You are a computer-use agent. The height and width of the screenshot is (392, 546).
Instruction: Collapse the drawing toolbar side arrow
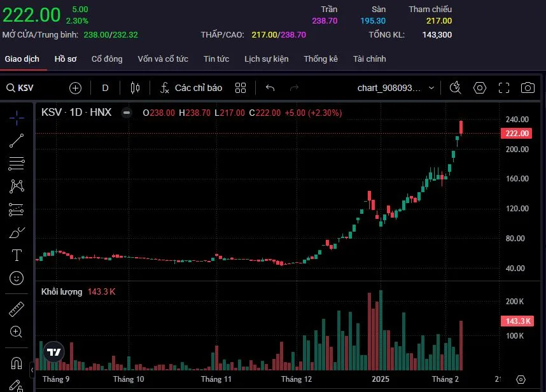[x=32, y=370]
